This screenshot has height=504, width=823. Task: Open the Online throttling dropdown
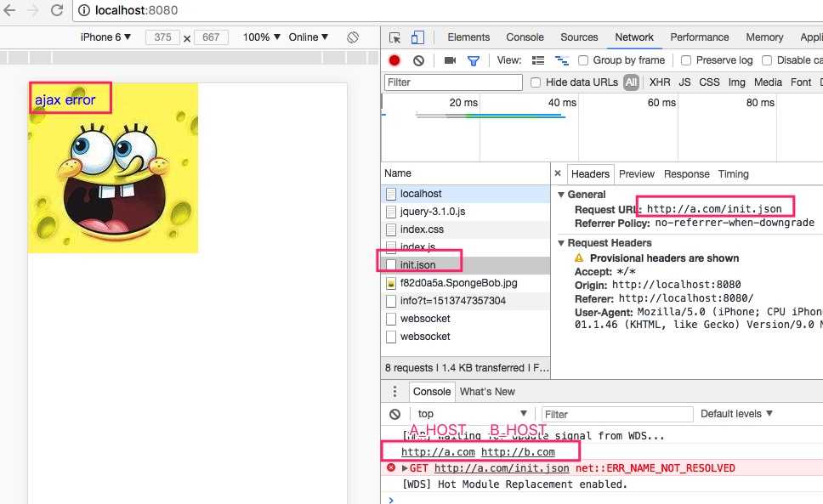coord(309,37)
